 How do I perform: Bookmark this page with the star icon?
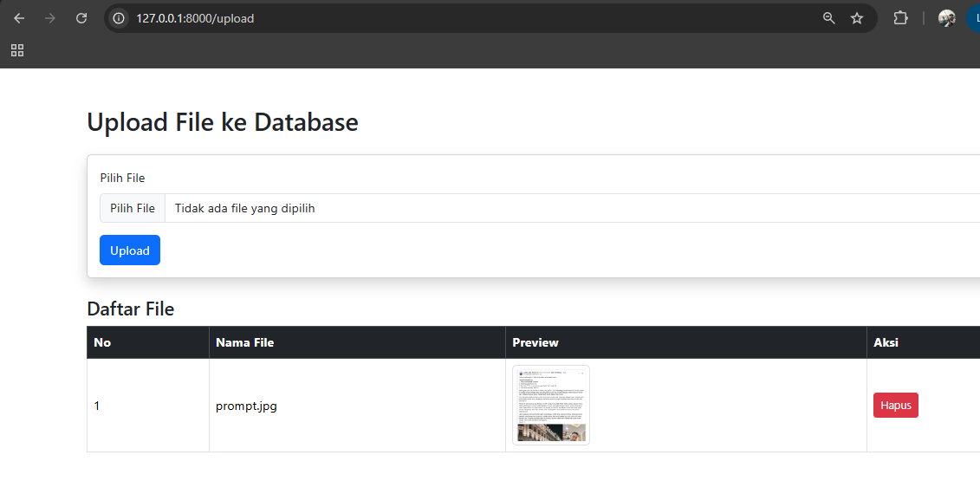tap(857, 18)
